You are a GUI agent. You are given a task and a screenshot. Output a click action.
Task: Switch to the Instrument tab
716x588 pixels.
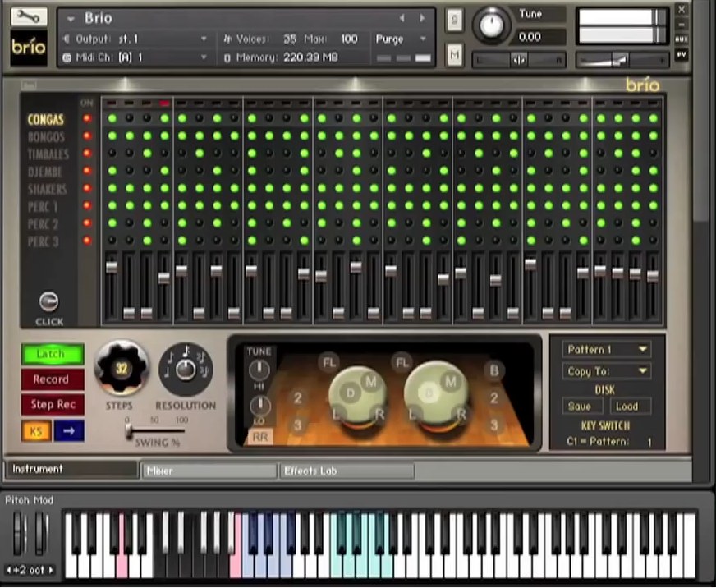tap(71, 469)
